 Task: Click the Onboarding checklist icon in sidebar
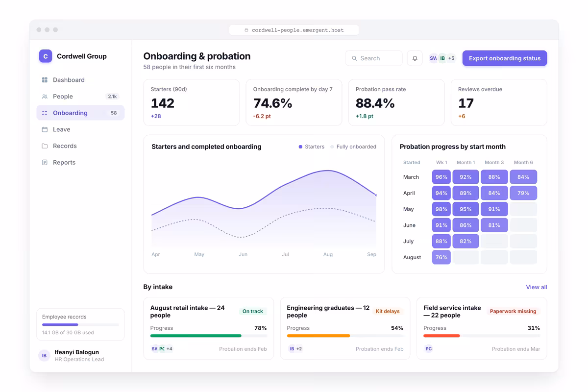click(x=45, y=113)
